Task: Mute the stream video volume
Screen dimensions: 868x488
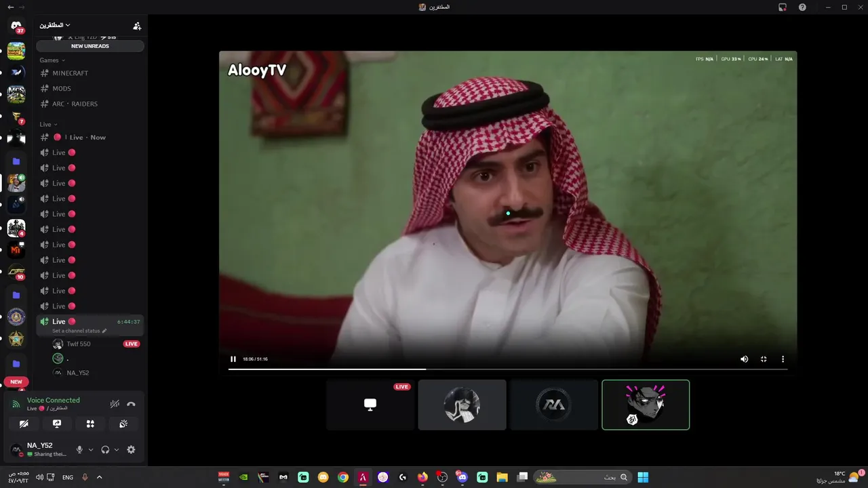Action: 744,359
